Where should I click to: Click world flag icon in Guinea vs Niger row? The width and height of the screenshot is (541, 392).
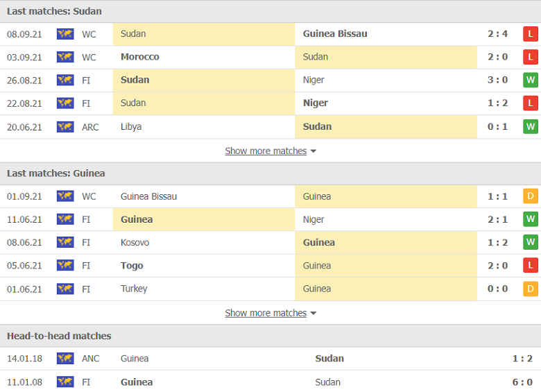click(x=65, y=219)
